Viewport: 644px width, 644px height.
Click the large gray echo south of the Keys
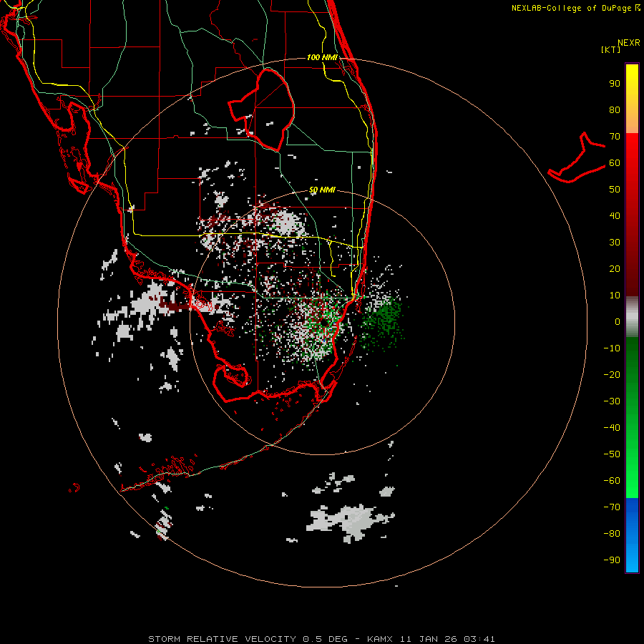[351, 523]
